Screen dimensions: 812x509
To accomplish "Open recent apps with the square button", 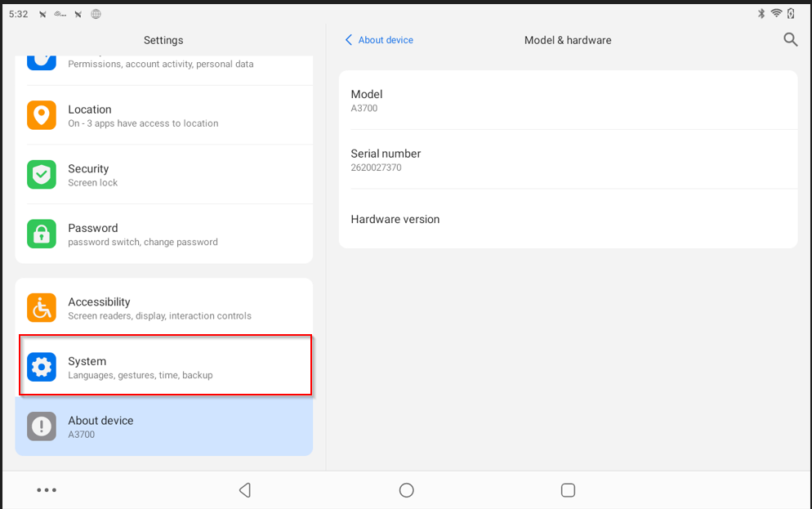I will click(568, 490).
